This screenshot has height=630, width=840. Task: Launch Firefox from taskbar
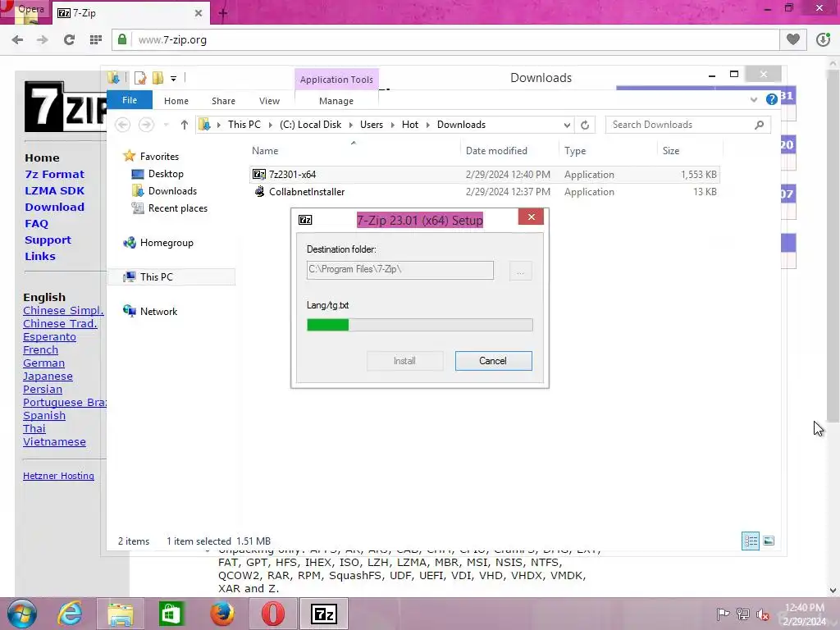(x=222, y=614)
